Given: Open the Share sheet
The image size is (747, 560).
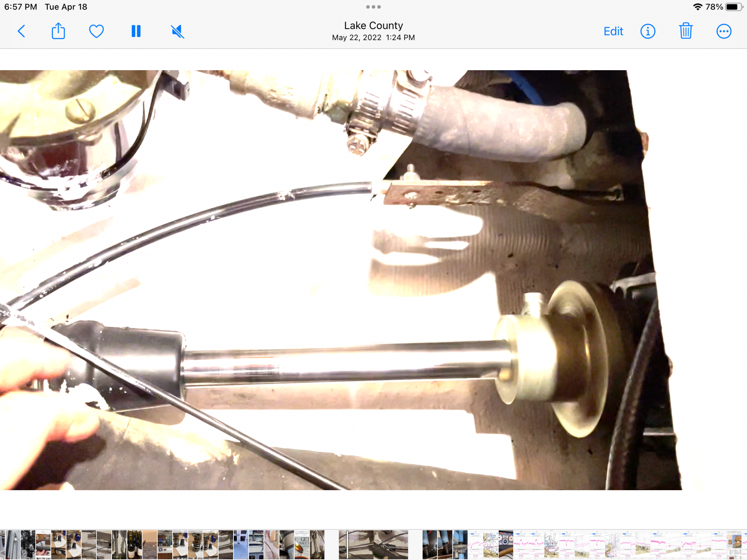Looking at the screenshot, I should (58, 31).
